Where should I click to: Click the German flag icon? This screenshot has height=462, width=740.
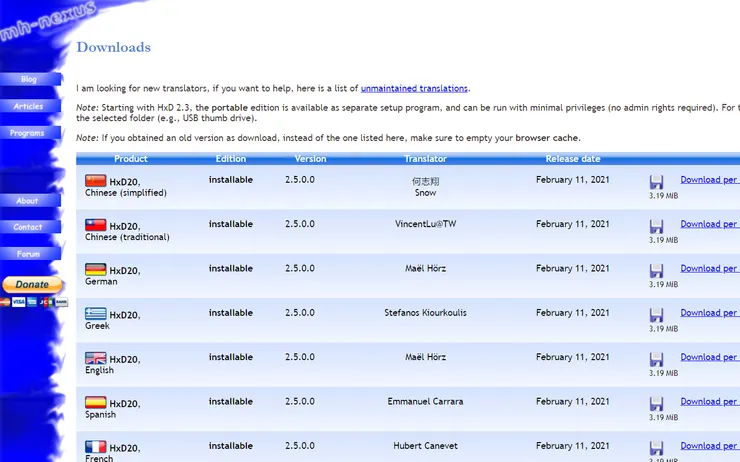click(95, 269)
